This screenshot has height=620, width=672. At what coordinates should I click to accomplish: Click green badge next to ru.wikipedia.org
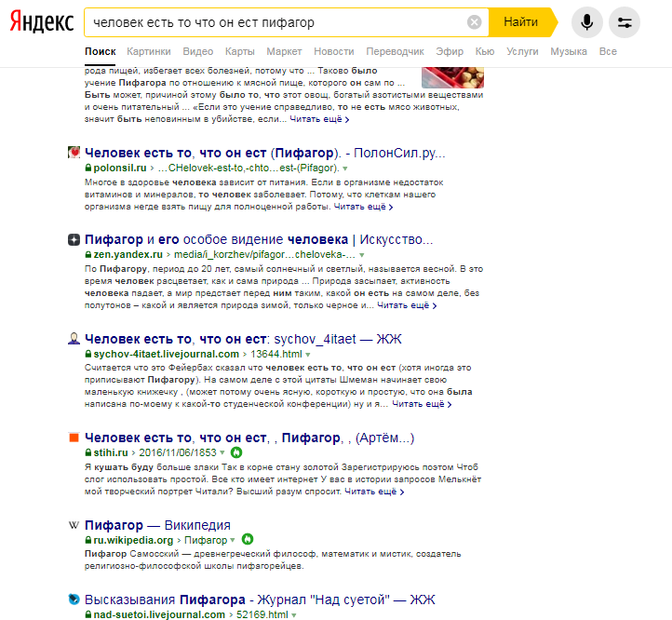click(x=248, y=540)
